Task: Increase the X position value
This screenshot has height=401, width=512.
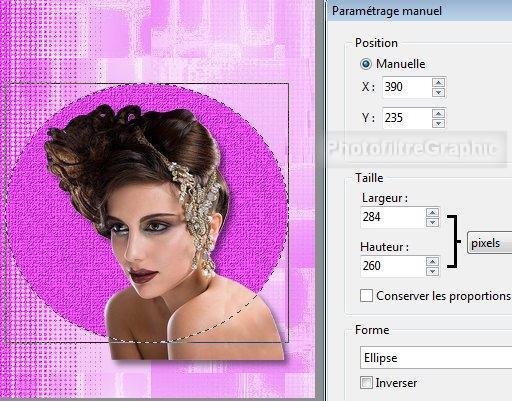Action: tap(439, 82)
